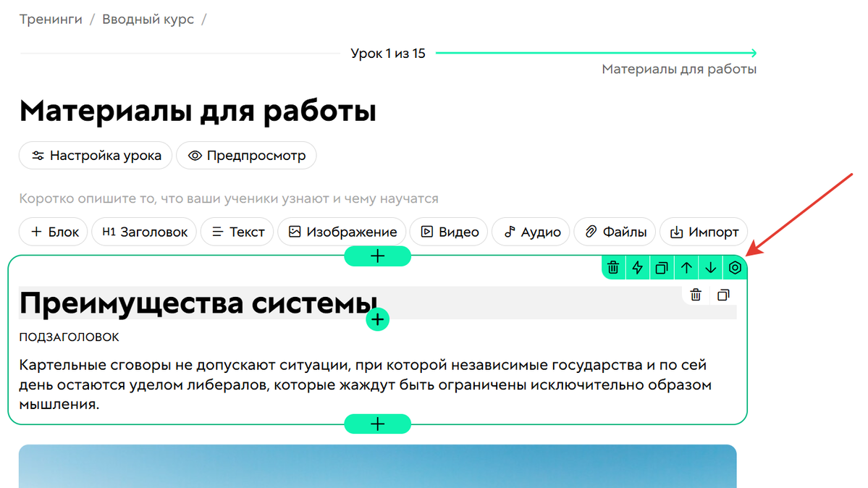Add element below block with bottom plus button

point(378,424)
